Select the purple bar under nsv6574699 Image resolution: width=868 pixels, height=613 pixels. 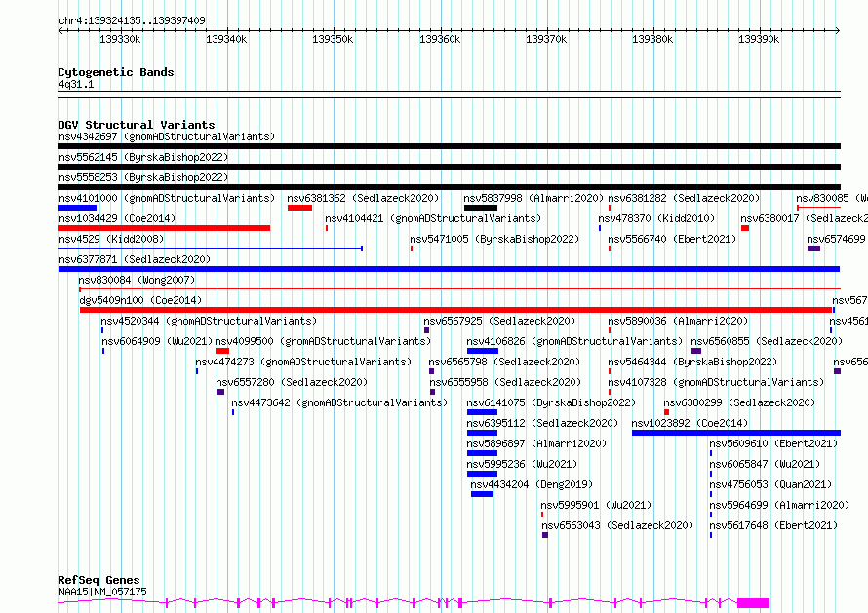tap(813, 249)
